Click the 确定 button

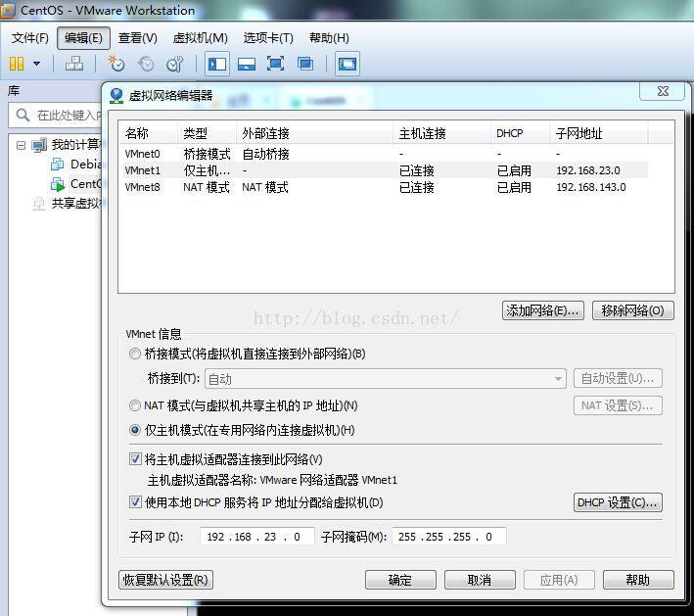pos(400,580)
